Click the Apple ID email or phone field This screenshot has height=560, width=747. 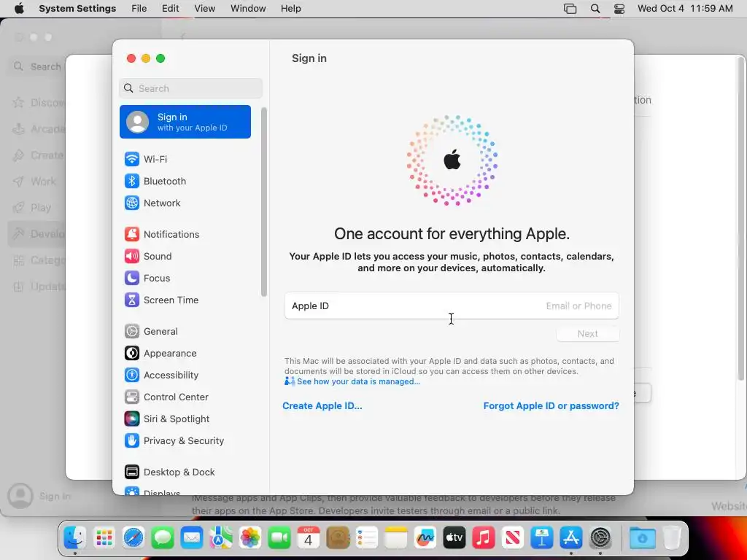(452, 306)
